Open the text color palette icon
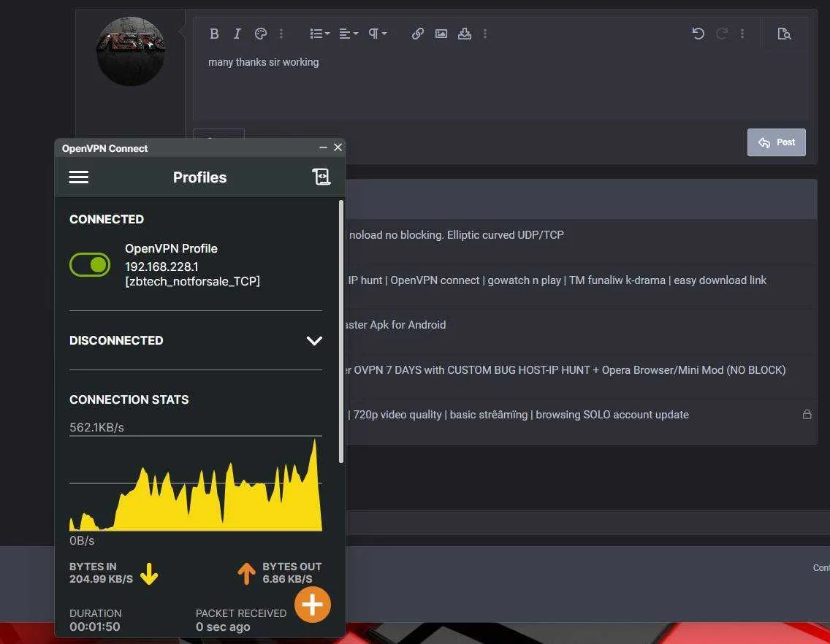The height and width of the screenshot is (644, 830). tap(260, 34)
